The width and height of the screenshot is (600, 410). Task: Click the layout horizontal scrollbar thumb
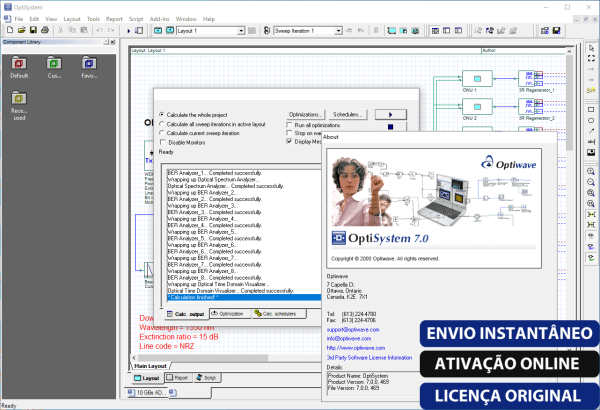(203, 358)
